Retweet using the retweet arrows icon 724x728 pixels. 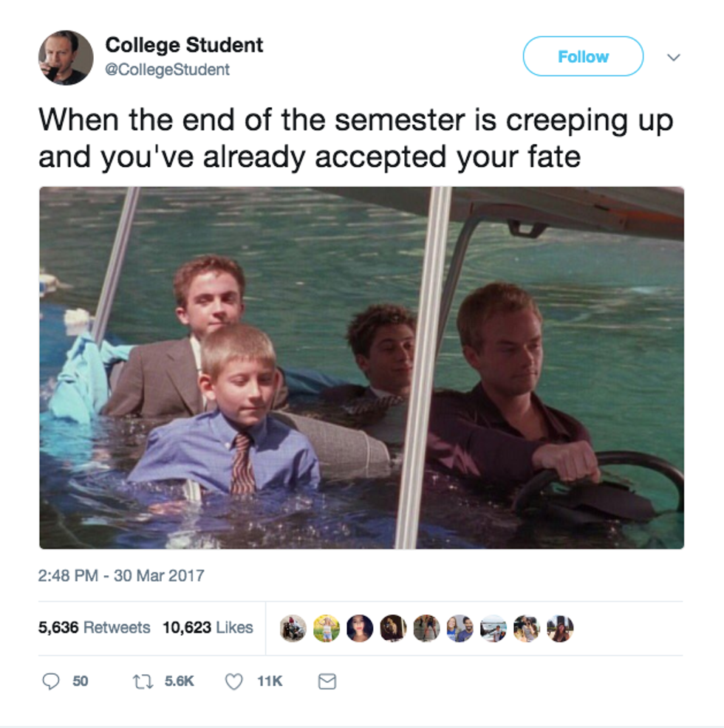coord(143,681)
